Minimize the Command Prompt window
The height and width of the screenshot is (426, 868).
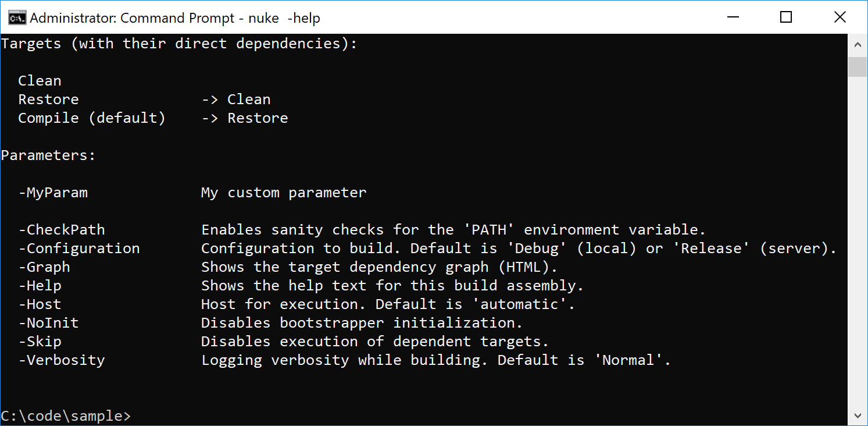733,17
